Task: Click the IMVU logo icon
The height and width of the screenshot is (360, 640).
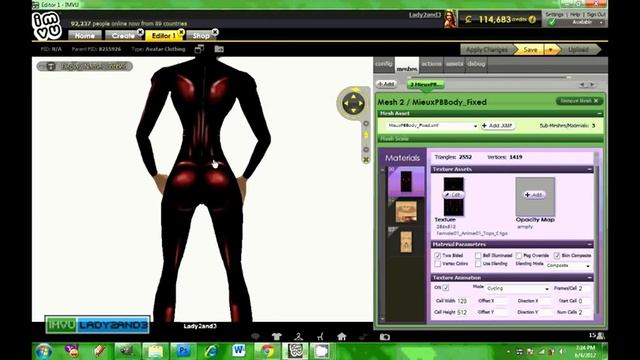Action: 47,25
